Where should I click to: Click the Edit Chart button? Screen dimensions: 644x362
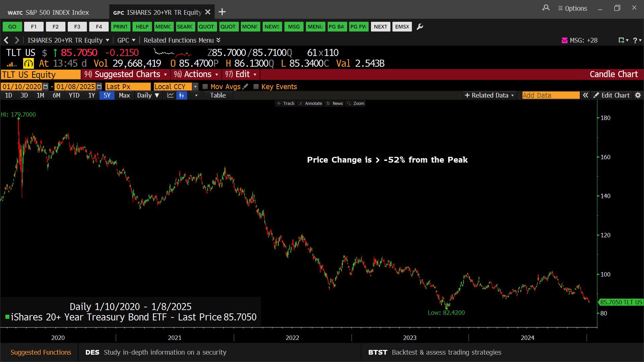point(611,96)
